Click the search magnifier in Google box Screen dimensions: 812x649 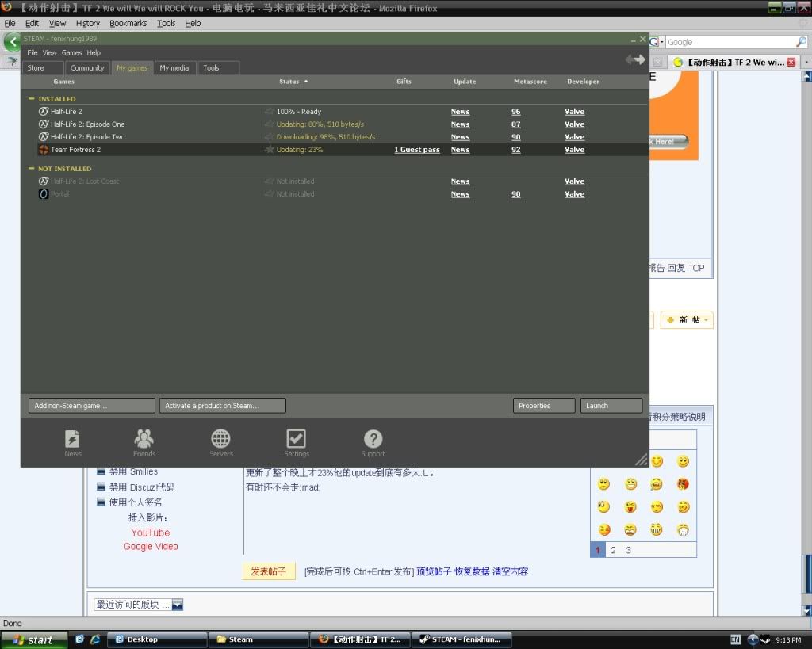tap(801, 42)
